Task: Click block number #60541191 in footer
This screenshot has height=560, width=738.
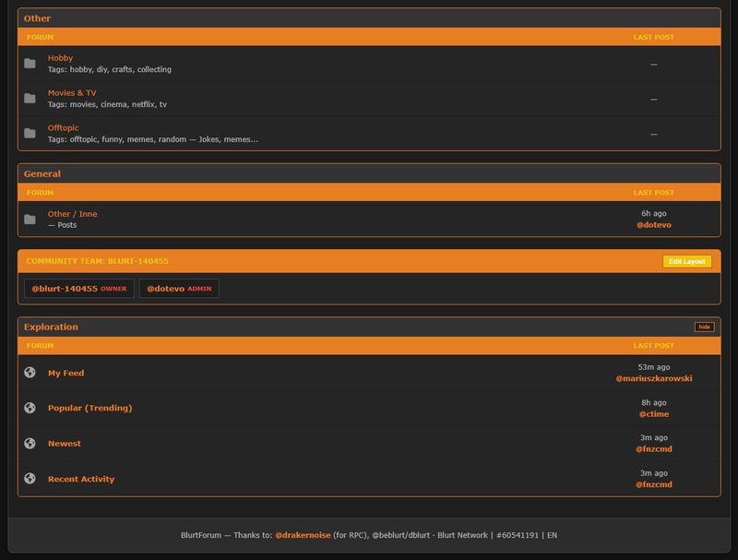Action: [x=518, y=535]
